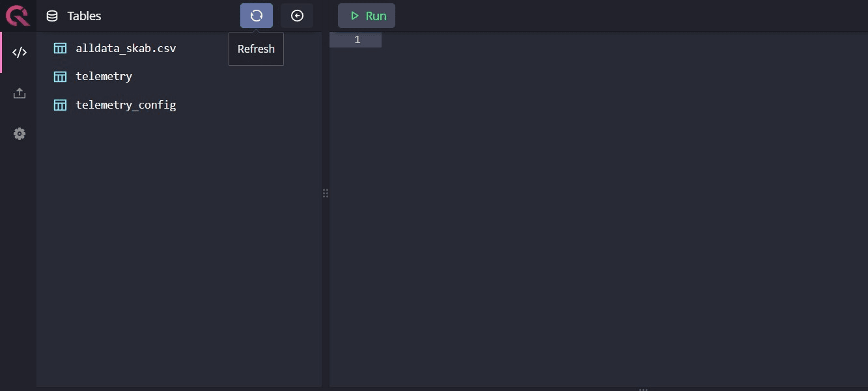Refresh the tables list

(256, 16)
